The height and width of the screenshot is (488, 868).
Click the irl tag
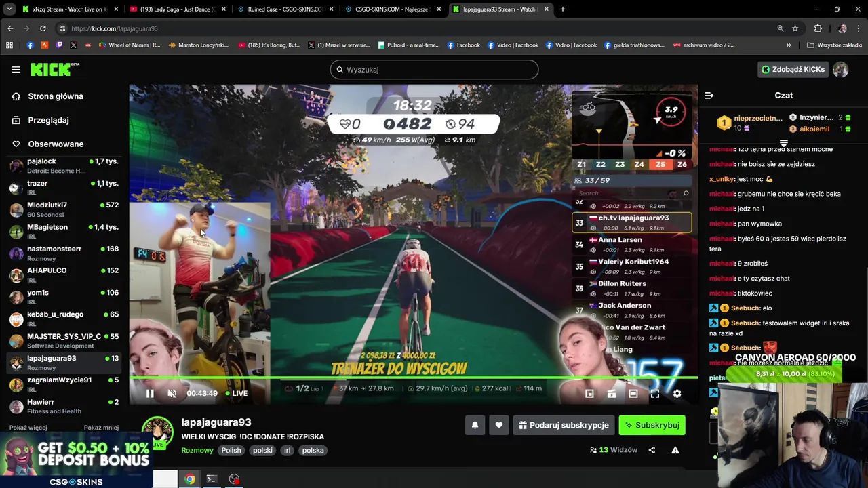(x=288, y=450)
